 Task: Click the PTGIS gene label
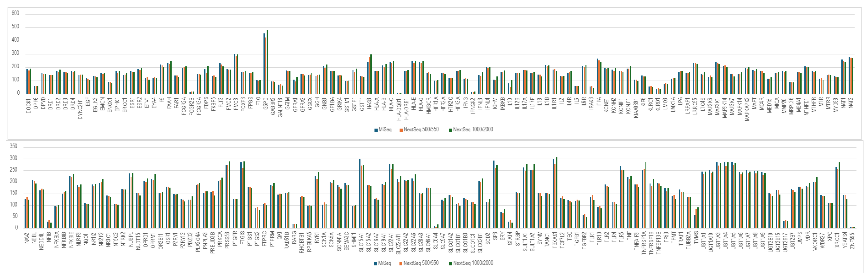242,238
